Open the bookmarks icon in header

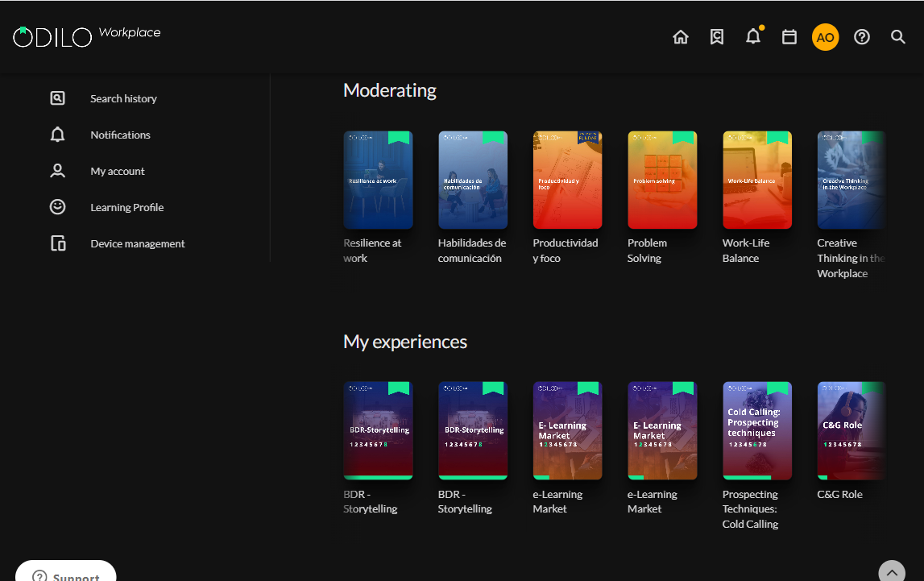pos(717,37)
